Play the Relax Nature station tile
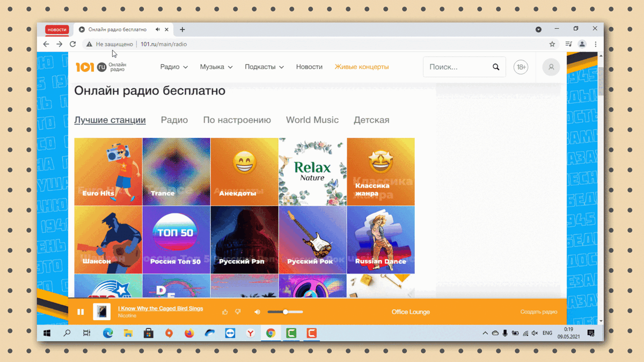The height and width of the screenshot is (362, 644). coord(313,172)
